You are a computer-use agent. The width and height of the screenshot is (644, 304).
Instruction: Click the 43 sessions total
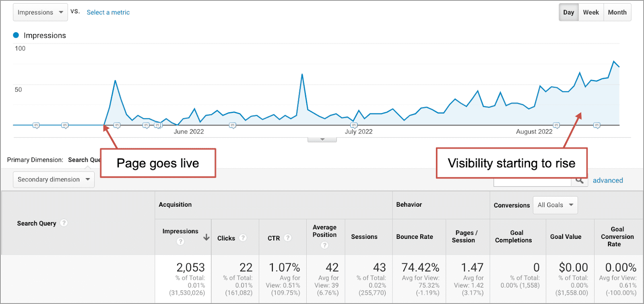pos(379,267)
